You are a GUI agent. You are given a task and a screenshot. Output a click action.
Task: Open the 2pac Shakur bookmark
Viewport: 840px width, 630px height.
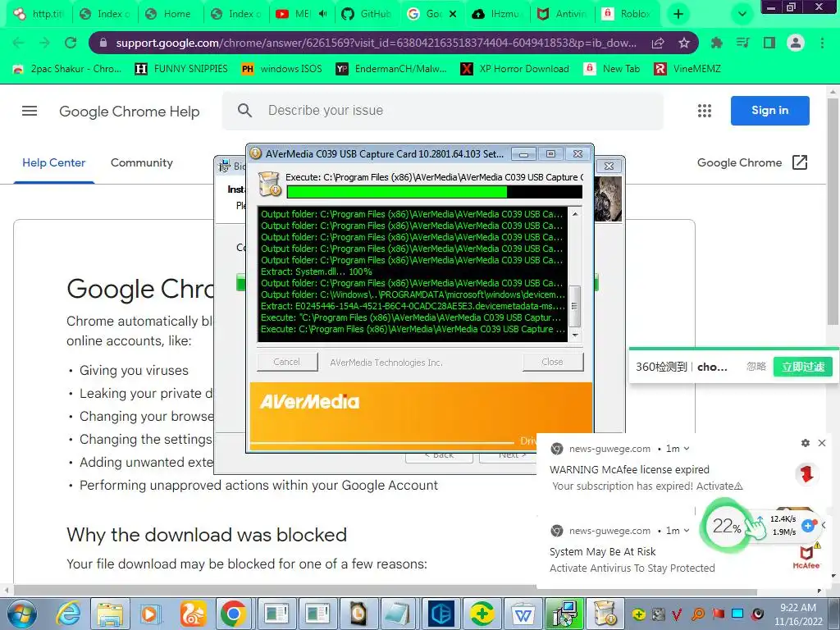pos(67,69)
